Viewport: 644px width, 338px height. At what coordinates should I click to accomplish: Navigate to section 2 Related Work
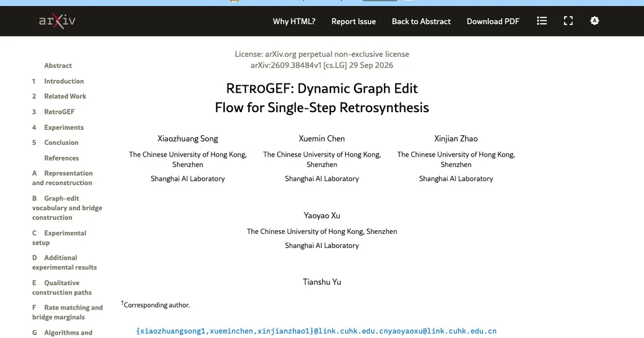(x=59, y=96)
